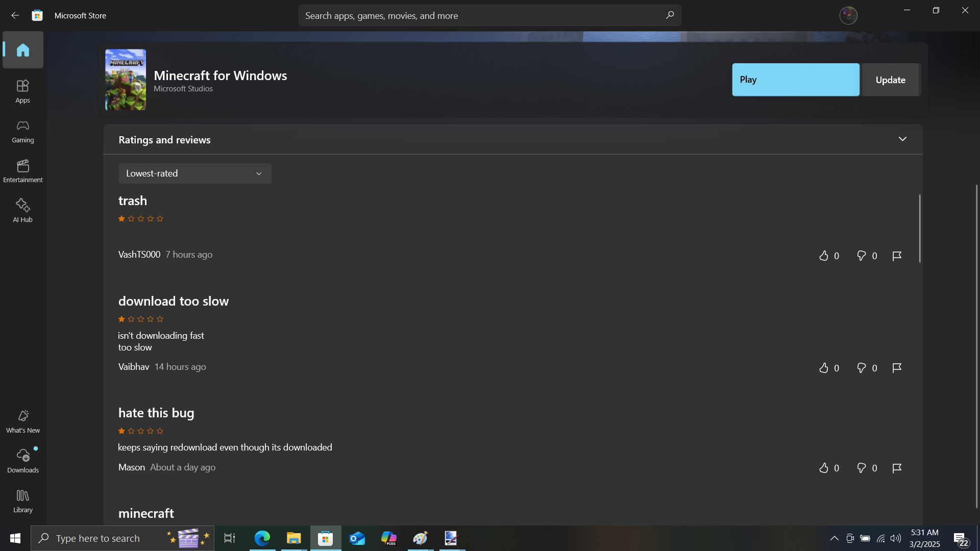Open the user profile avatar
The image size is (980, 551).
848,15
